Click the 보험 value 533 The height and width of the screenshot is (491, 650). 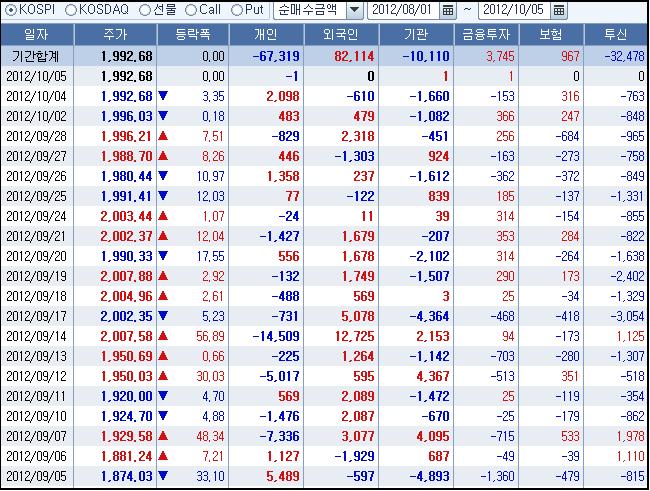(570, 436)
